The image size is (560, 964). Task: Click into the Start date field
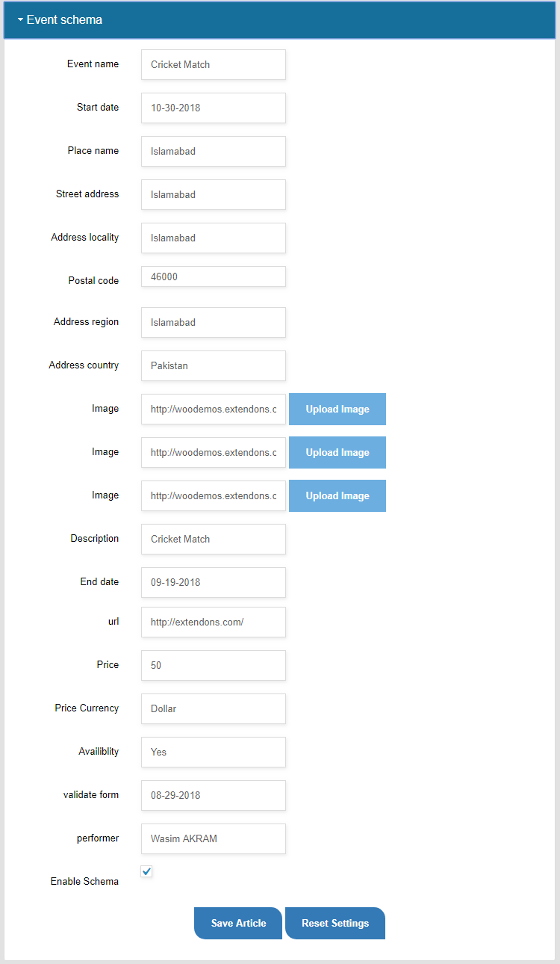coord(214,108)
